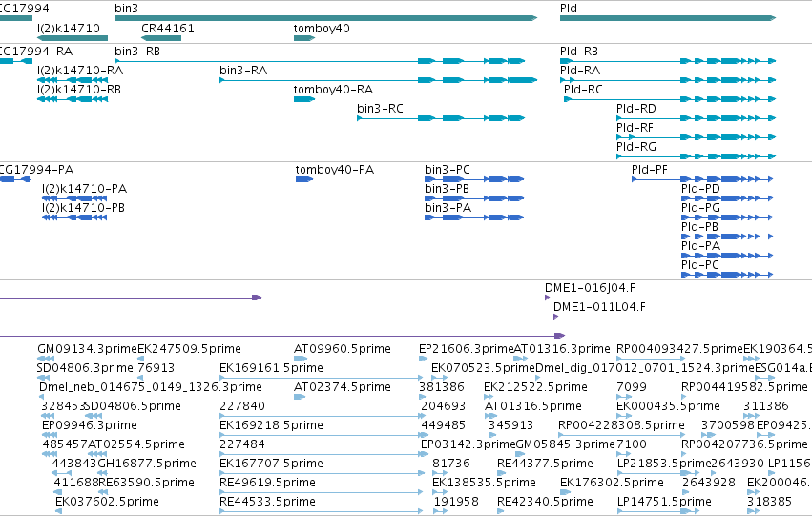The width and height of the screenshot is (812, 516).
Task: Click EST RP004228308.5prime
Action: 622,435
